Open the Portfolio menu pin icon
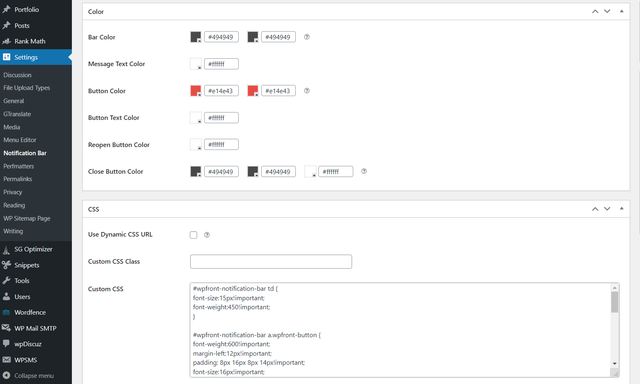The height and width of the screenshot is (384, 640). coord(6,9)
